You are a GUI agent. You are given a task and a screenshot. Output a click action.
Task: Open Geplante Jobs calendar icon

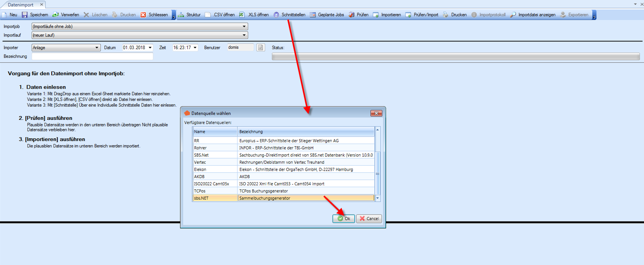click(313, 15)
